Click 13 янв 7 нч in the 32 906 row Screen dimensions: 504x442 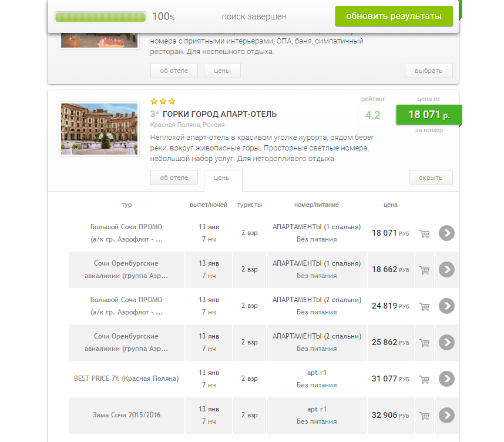pyautogui.click(x=209, y=415)
